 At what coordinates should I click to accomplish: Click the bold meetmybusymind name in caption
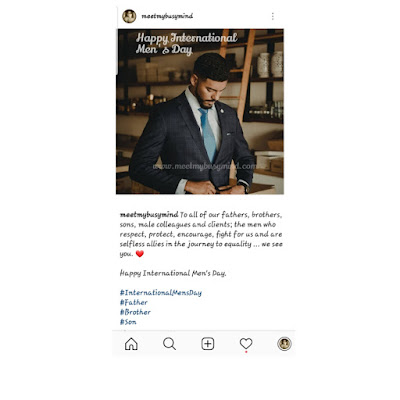149,215
